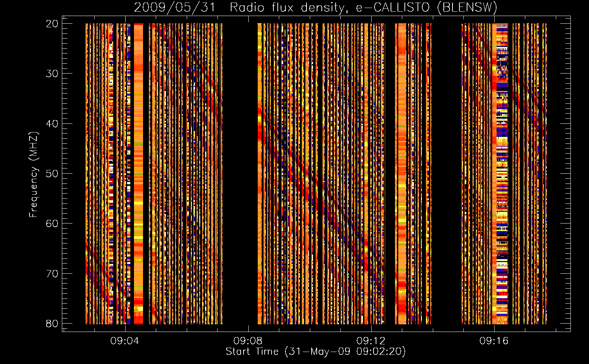The width and height of the screenshot is (589, 364).
Task: Click the 09:12 time tick label
Action: 371,341
